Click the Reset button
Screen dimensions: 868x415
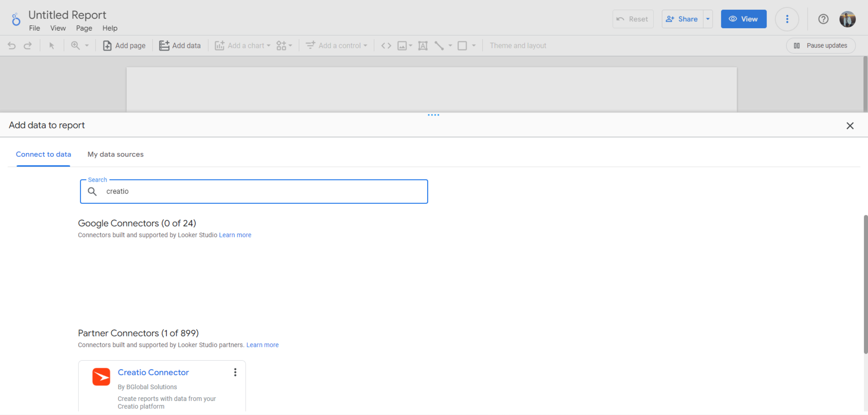(x=633, y=19)
